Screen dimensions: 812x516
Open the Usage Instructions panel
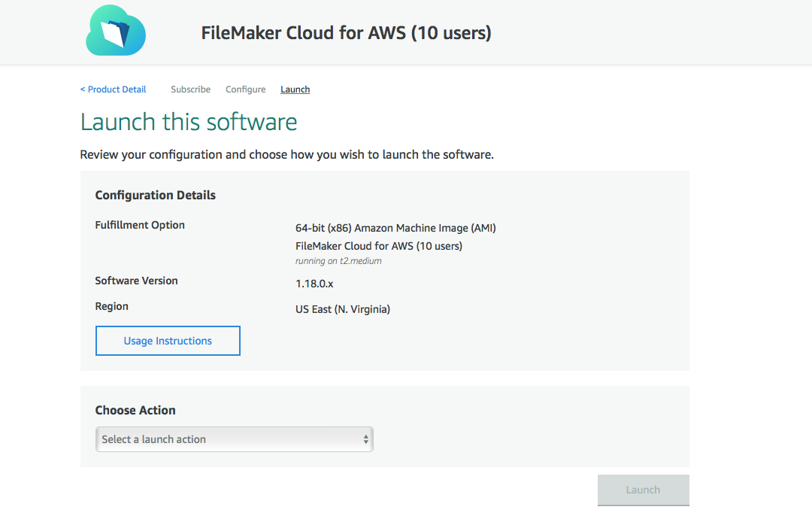167,340
